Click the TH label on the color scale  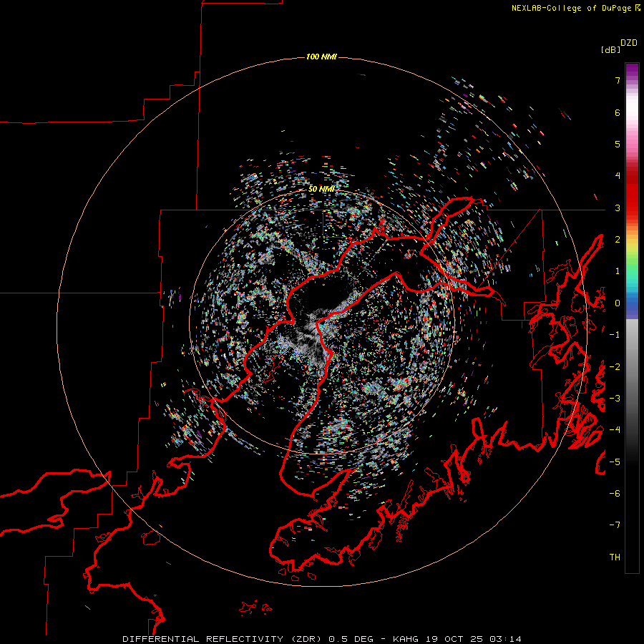pos(615,557)
